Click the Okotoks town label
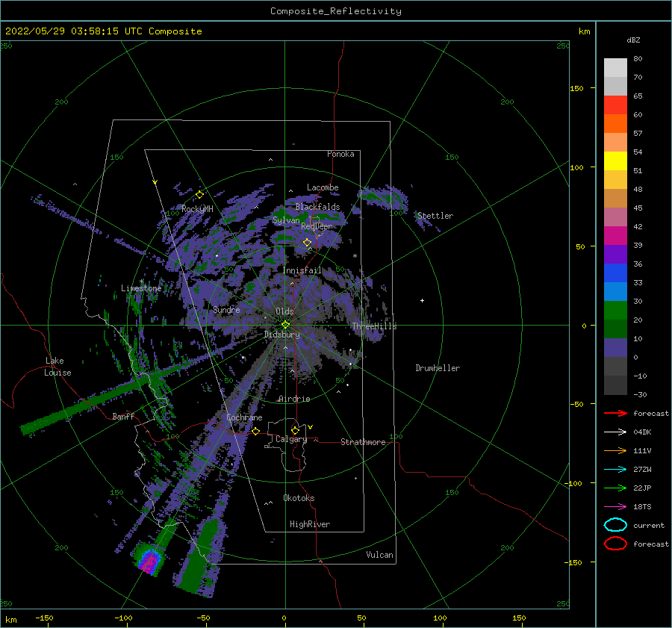This screenshot has height=628, width=672. point(299,498)
